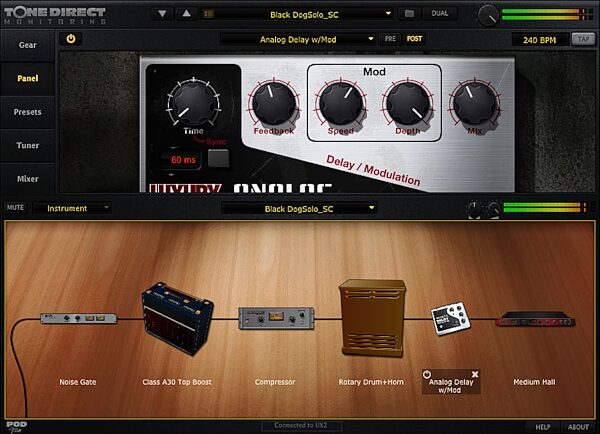
Task: Click the Class A30 Top Boost label
Action: [177, 382]
